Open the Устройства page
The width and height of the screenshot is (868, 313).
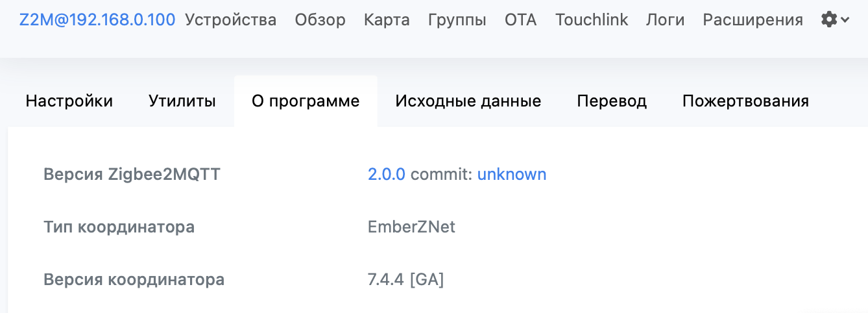pos(231,20)
